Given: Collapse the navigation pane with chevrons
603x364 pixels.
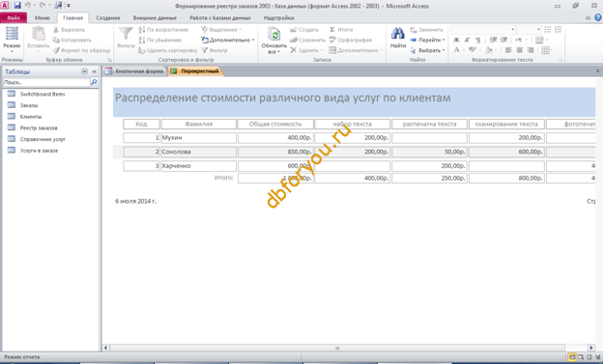Looking at the screenshot, I should (x=95, y=71).
